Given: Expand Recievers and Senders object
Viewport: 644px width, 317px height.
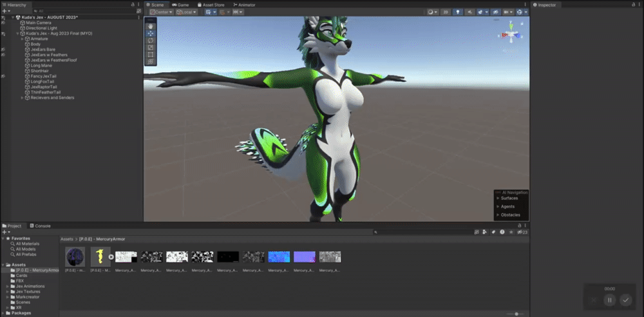Looking at the screenshot, I should 22,98.
